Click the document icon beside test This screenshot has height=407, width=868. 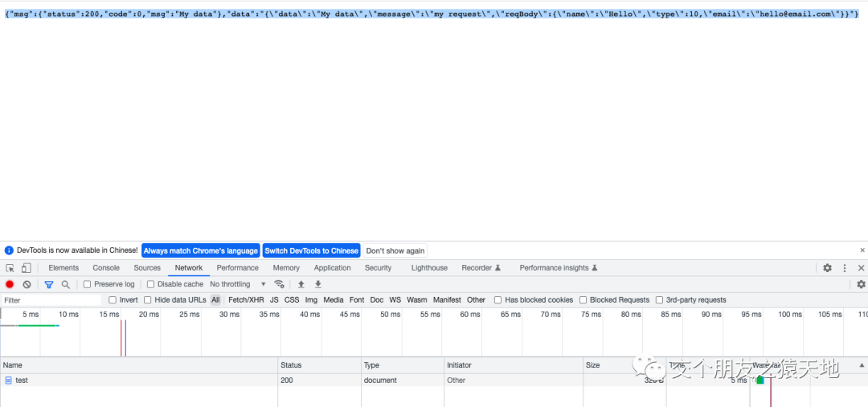[x=8, y=381]
